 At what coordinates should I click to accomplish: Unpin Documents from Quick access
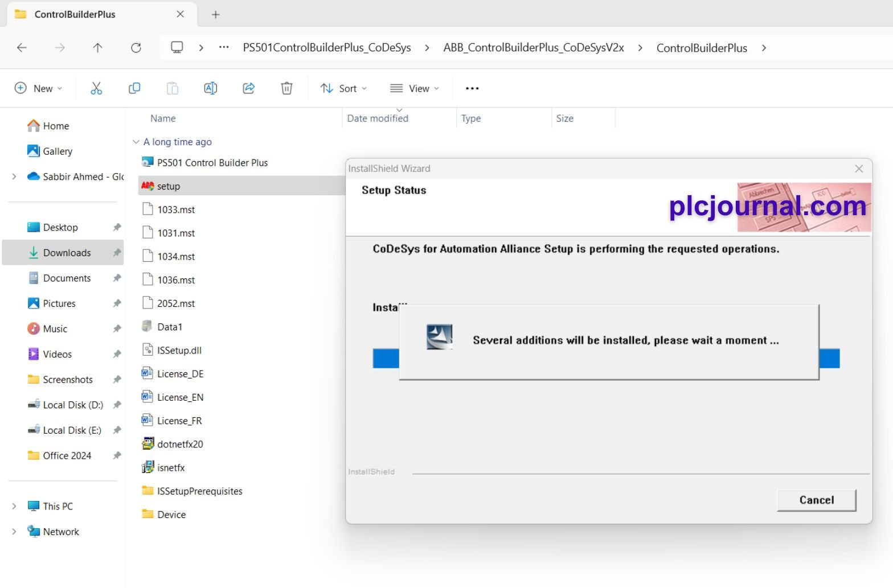pyautogui.click(x=117, y=278)
